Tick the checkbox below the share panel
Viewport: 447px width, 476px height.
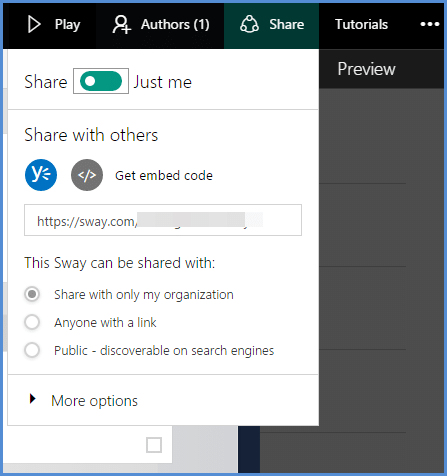154,445
